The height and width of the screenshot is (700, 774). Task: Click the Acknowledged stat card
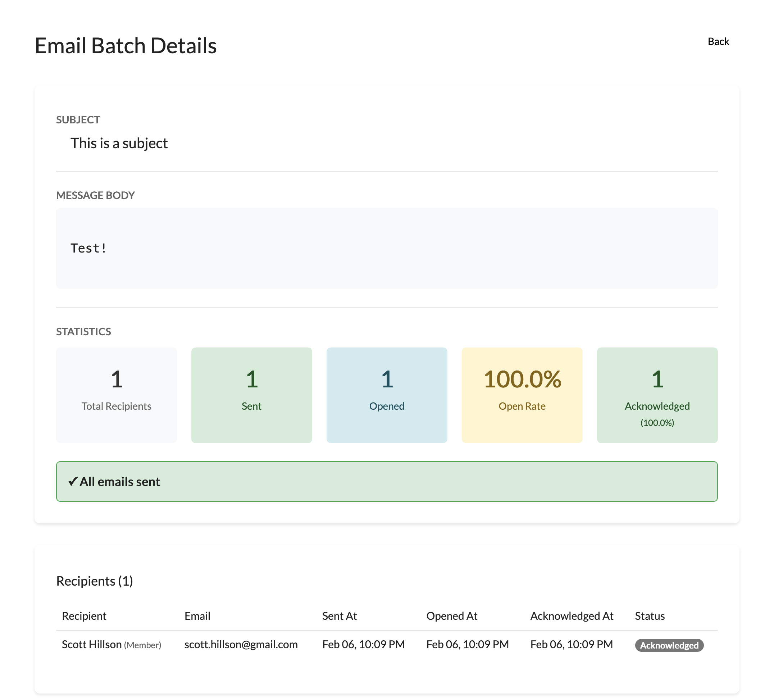pos(657,395)
